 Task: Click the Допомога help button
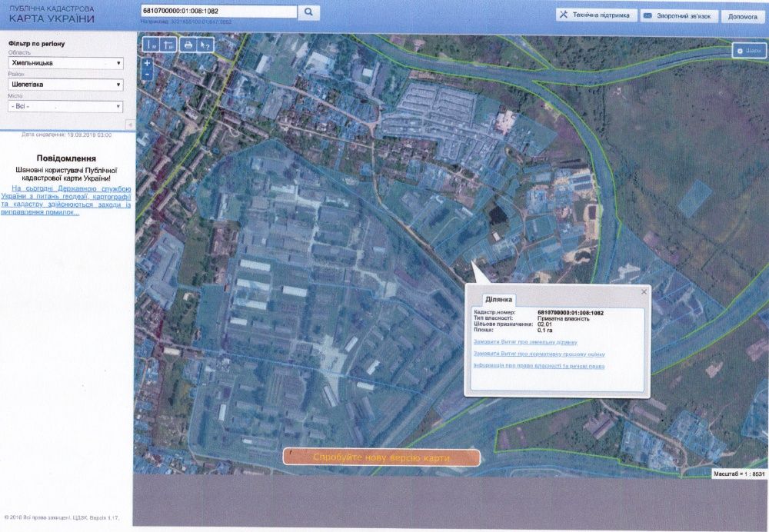(x=743, y=17)
